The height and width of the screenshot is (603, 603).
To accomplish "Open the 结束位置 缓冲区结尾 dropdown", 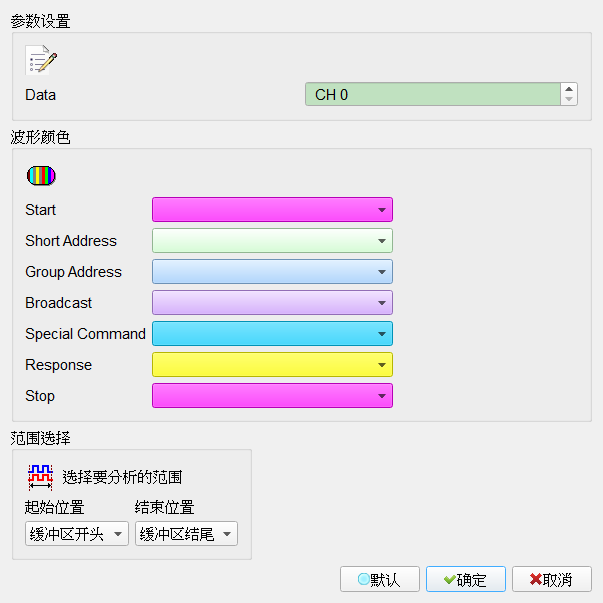I will click(x=187, y=534).
